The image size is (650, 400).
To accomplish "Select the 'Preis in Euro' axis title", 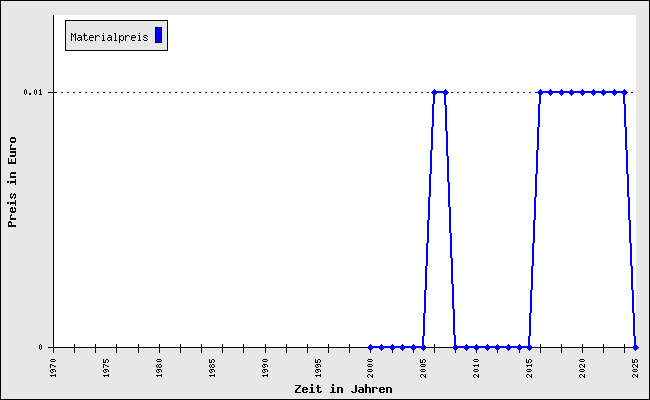I will (x=13, y=182).
